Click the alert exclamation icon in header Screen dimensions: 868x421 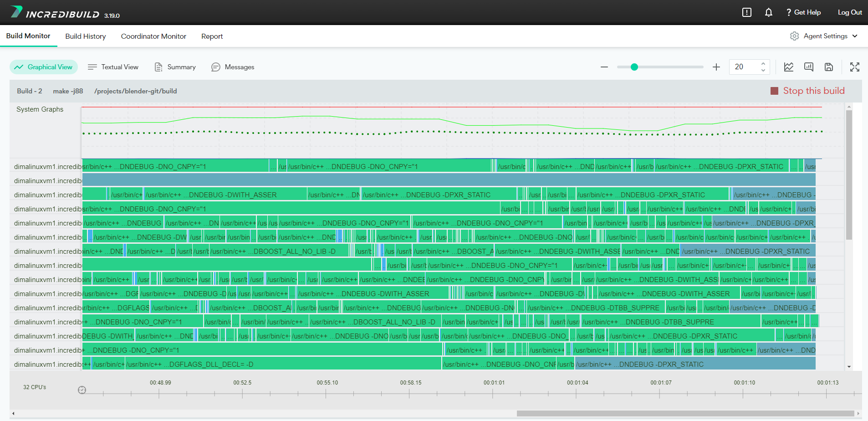point(746,12)
